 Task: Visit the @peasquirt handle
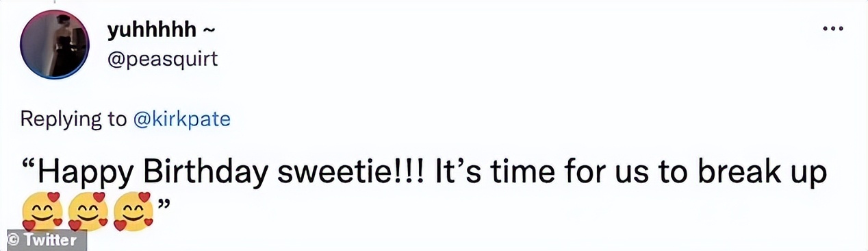click(162, 60)
